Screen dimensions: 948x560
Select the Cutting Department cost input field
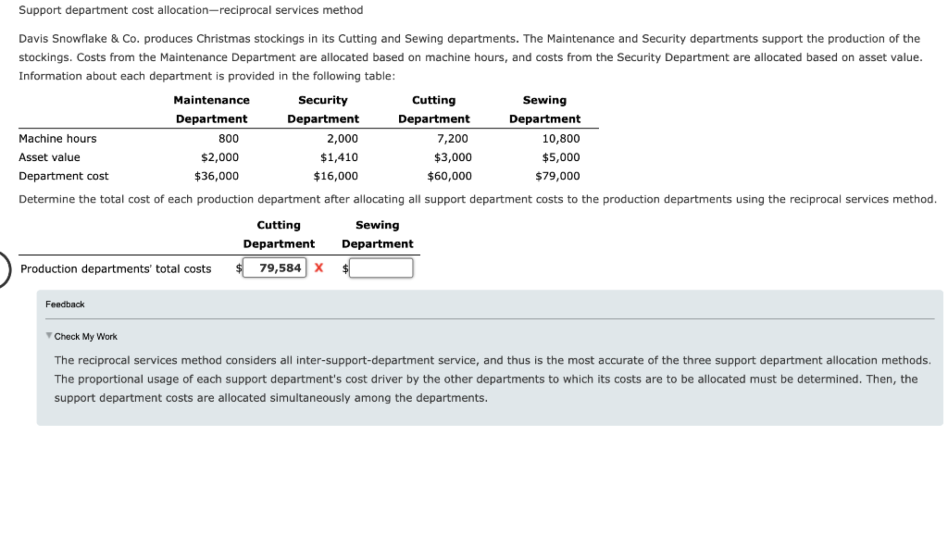click(274, 268)
